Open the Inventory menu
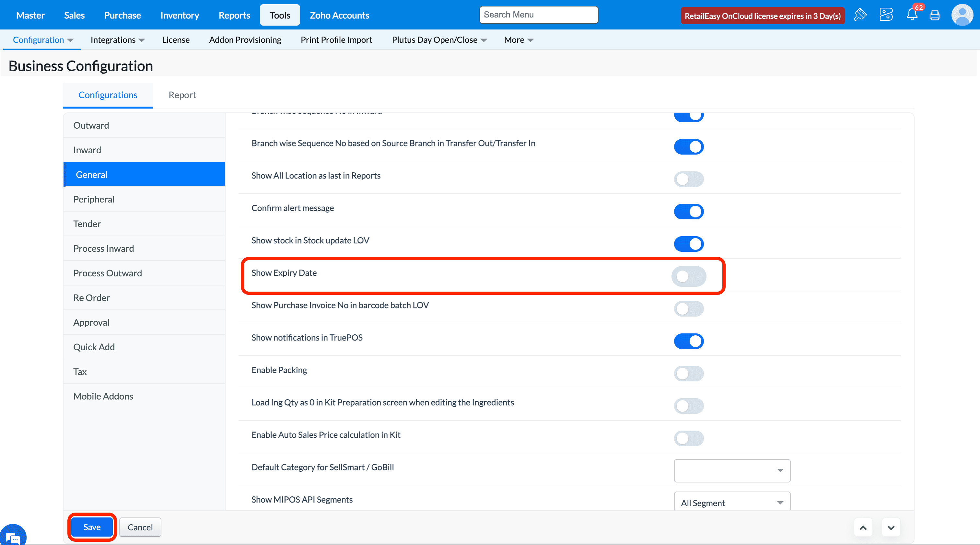The image size is (980, 545). tap(180, 15)
